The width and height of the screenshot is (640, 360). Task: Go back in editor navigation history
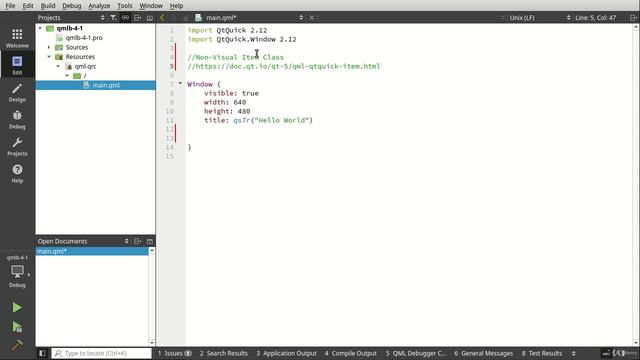(x=162, y=18)
